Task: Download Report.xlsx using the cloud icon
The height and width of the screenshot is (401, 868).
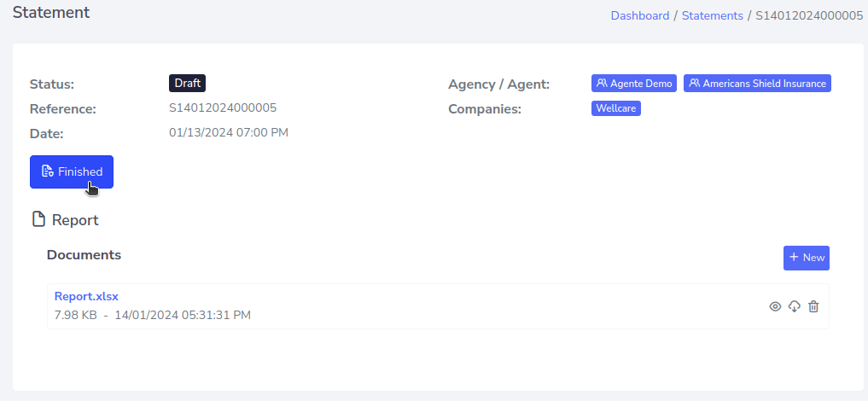Action: [794, 306]
